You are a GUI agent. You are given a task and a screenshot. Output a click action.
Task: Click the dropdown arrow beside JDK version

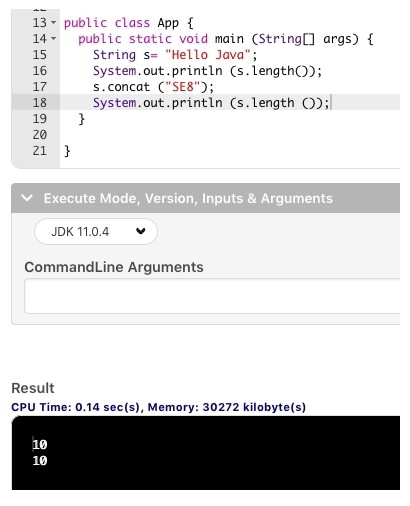point(141,231)
